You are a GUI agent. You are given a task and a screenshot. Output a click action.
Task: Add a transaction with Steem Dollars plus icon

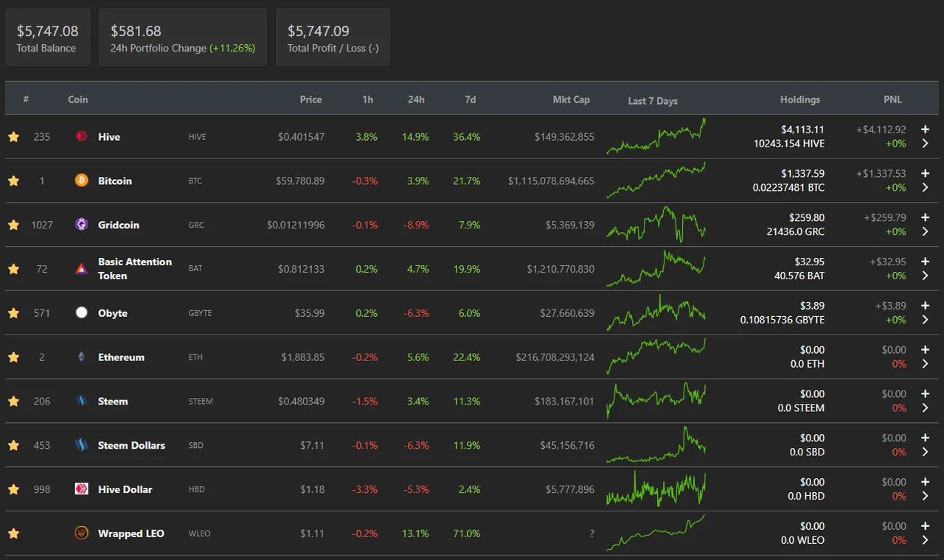pos(925,438)
